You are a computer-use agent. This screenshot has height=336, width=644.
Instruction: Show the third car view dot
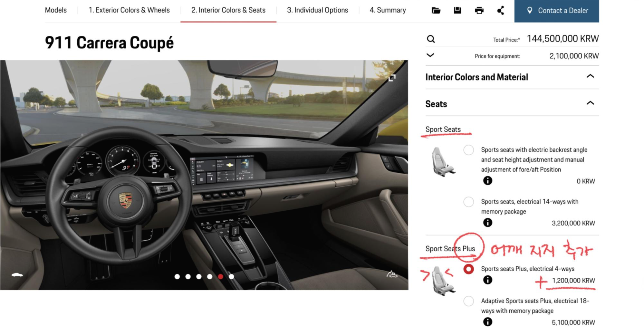tap(199, 276)
